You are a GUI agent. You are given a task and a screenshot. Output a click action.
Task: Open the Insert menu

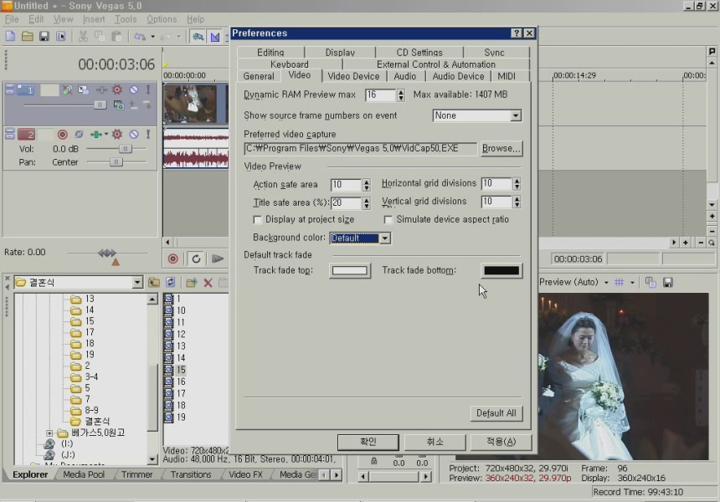(94, 19)
